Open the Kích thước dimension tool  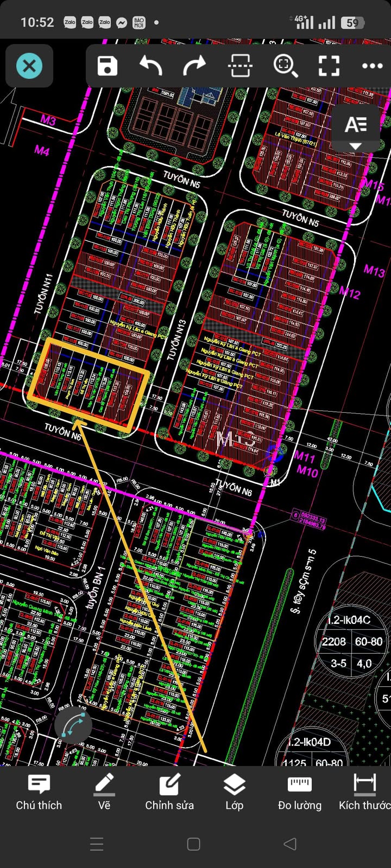click(365, 793)
